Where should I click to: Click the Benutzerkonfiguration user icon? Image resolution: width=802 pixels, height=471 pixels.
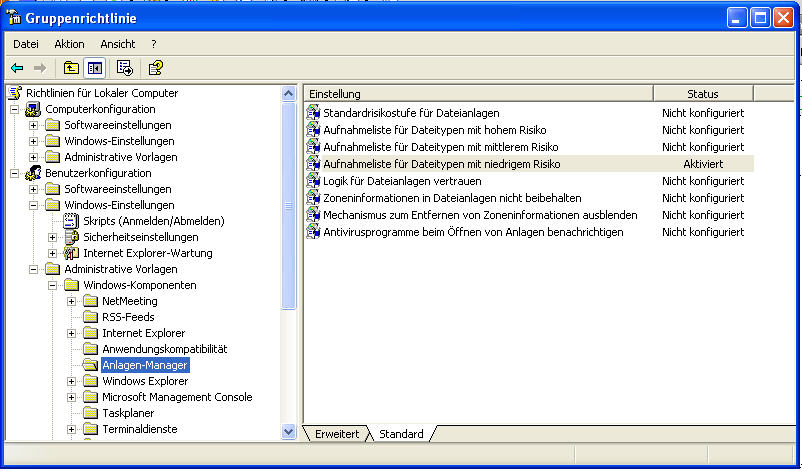33,173
